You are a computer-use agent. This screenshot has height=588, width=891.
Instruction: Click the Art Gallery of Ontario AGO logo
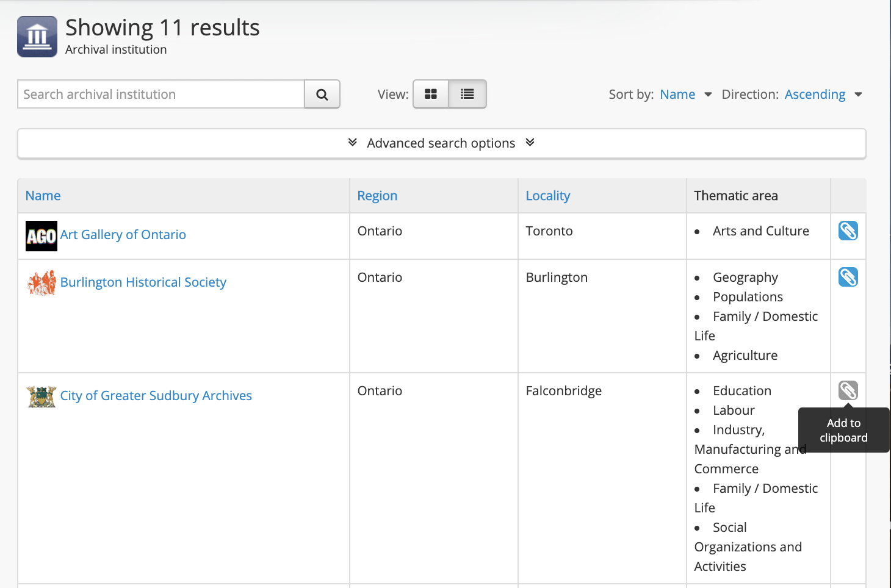(x=41, y=236)
